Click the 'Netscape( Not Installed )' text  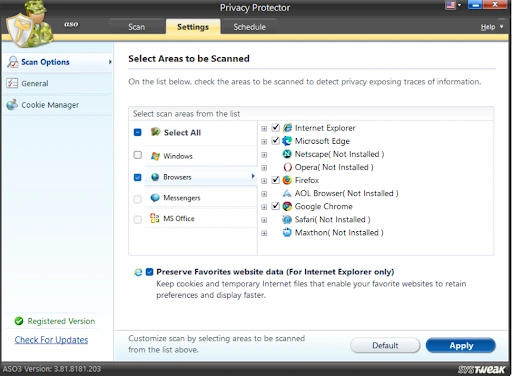click(339, 154)
